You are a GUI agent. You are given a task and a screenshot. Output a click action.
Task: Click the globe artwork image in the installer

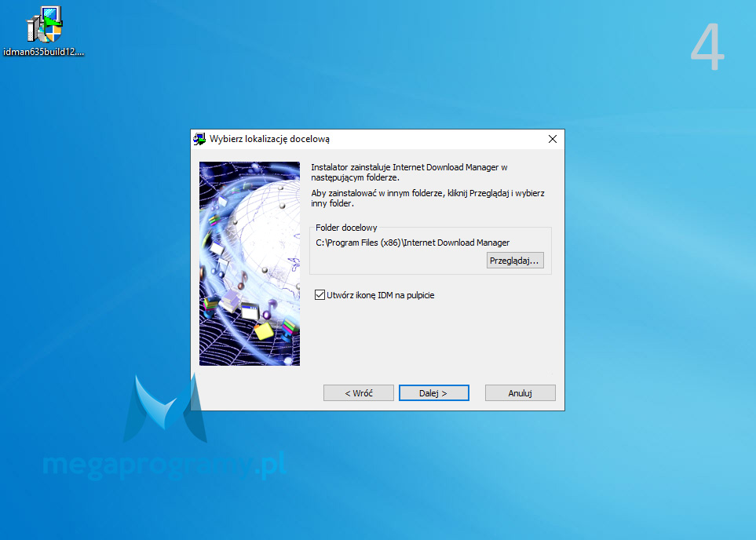tap(250, 264)
